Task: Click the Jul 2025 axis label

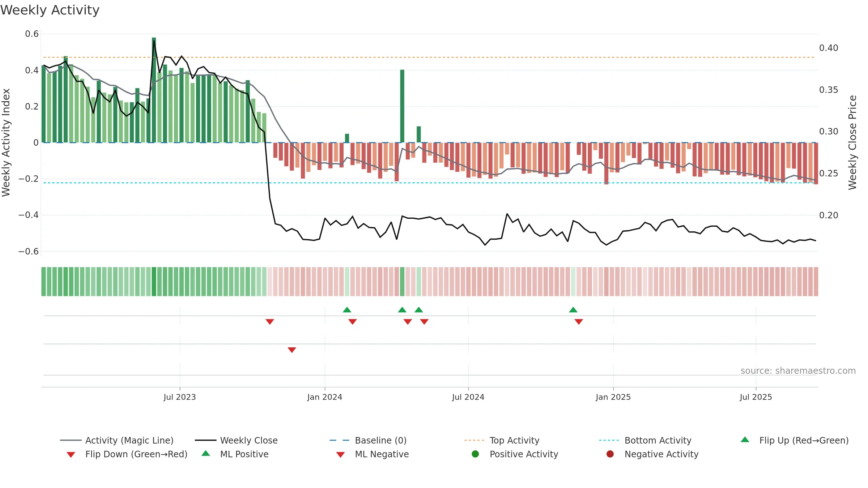Action: [756, 397]
